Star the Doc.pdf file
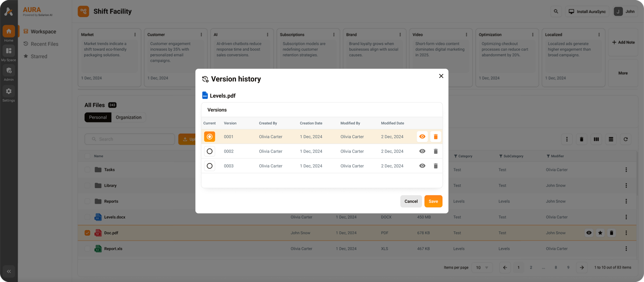 [600, 233]
